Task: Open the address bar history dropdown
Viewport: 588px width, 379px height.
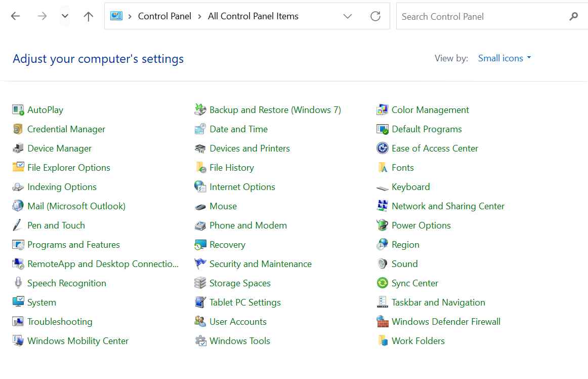Action: click(348, 16)
